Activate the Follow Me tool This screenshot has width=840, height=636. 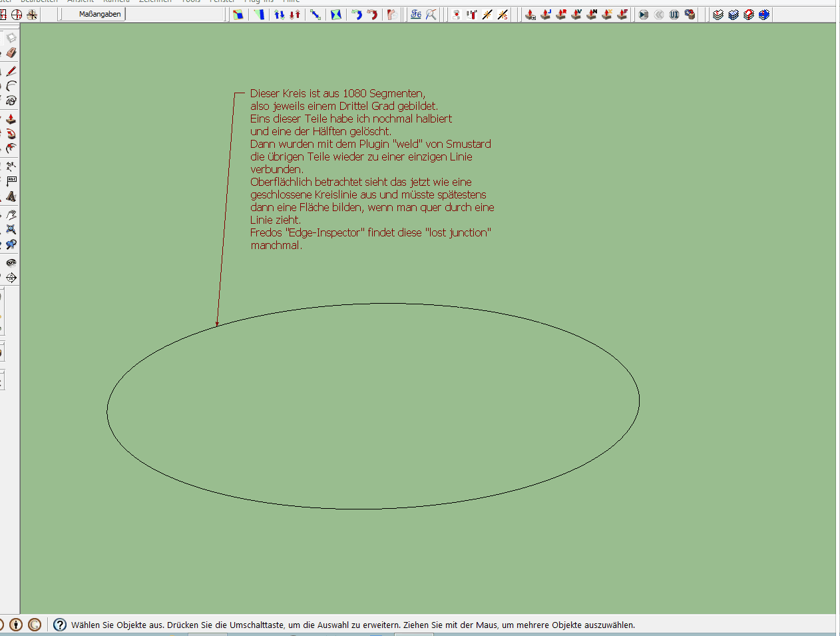pos(11,134)
